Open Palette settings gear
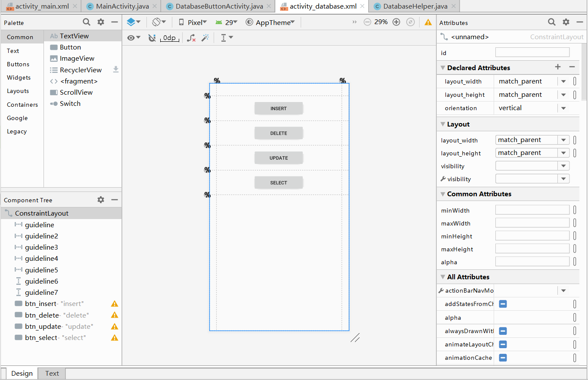Screen dimensions: 588x380 (x=100, y=22)
